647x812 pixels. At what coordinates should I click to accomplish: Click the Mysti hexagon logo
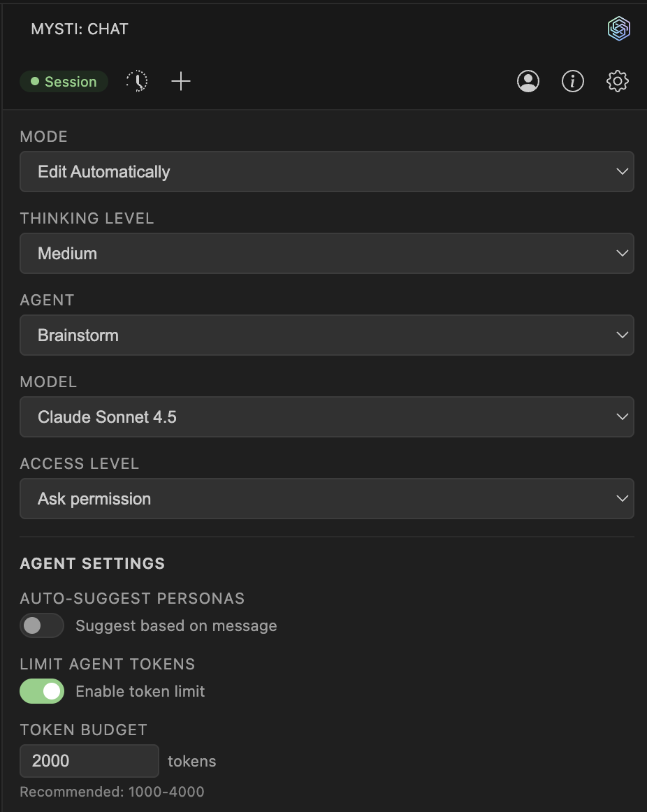click(619, 29)
